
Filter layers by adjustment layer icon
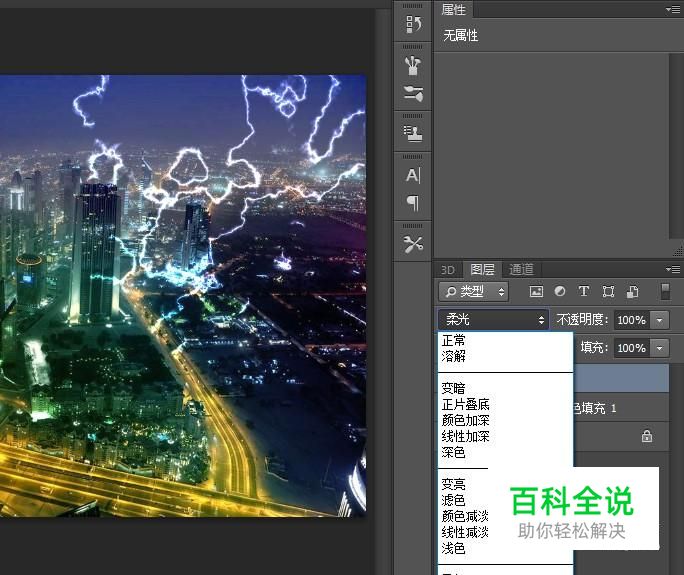pyautogui.click(x=560, y=291)
